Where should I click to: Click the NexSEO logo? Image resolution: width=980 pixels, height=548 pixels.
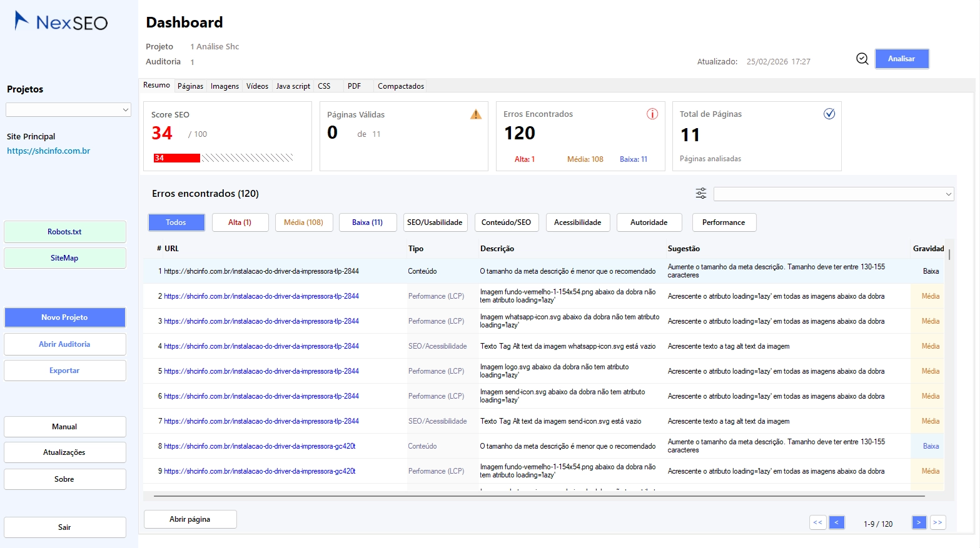pyautogui.click(x=59, y=21)
